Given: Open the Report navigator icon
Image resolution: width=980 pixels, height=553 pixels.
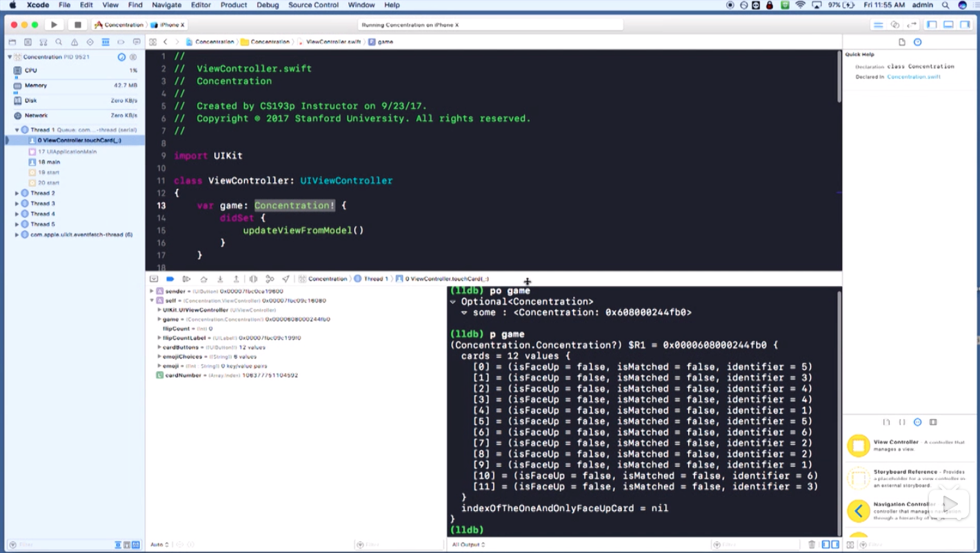Looking at the screenshot, I should click(137, 42).
